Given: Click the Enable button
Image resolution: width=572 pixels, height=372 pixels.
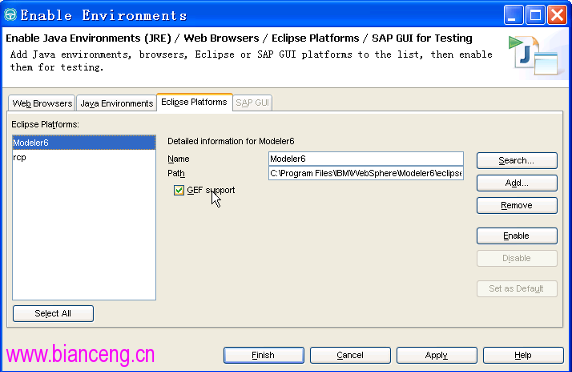Looking at the screenshot, I should [x=517, y=236].
